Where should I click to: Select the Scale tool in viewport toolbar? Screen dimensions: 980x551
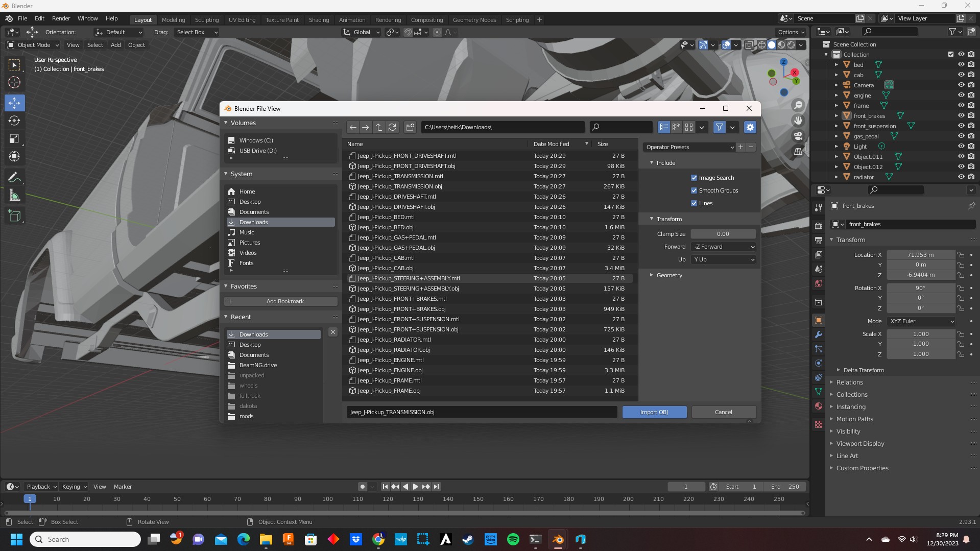[x=14, y=138]
